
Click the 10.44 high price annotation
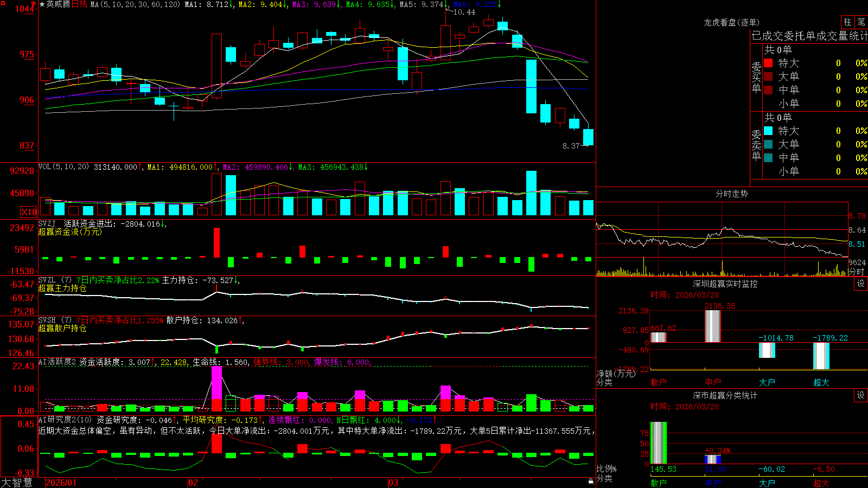point(464,12)
